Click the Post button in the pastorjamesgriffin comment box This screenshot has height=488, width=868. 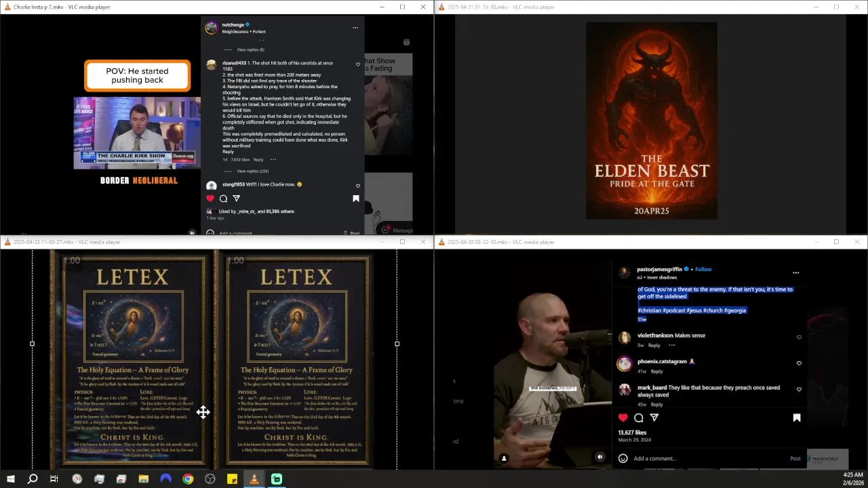pos(795,459)
